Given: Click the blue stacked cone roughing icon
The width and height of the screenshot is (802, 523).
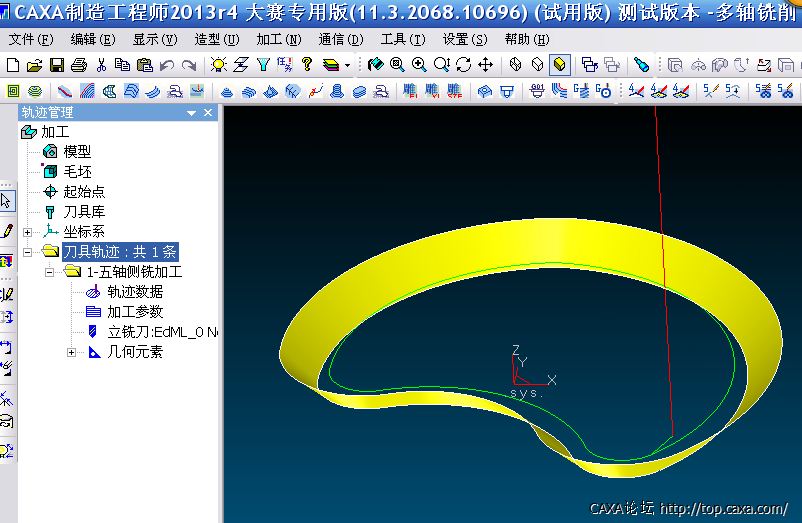Looking at the screenshot, I should point(227,92).
